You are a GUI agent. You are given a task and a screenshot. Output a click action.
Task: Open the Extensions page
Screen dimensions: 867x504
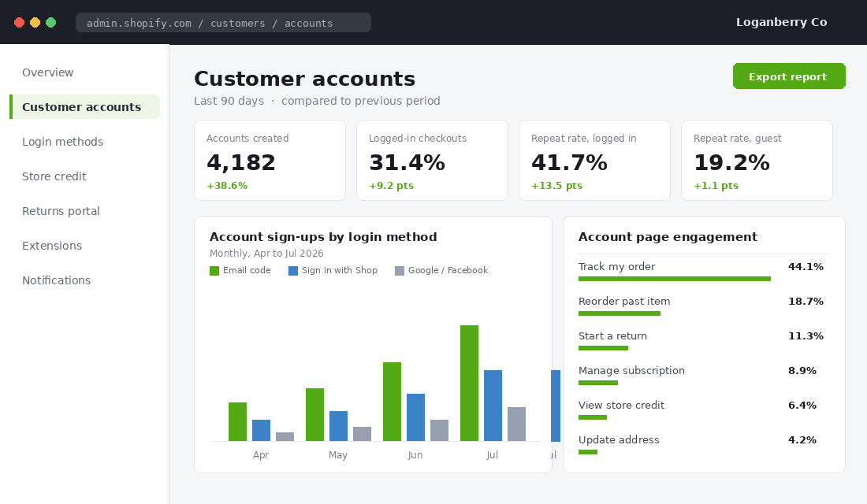coord(52,246)
